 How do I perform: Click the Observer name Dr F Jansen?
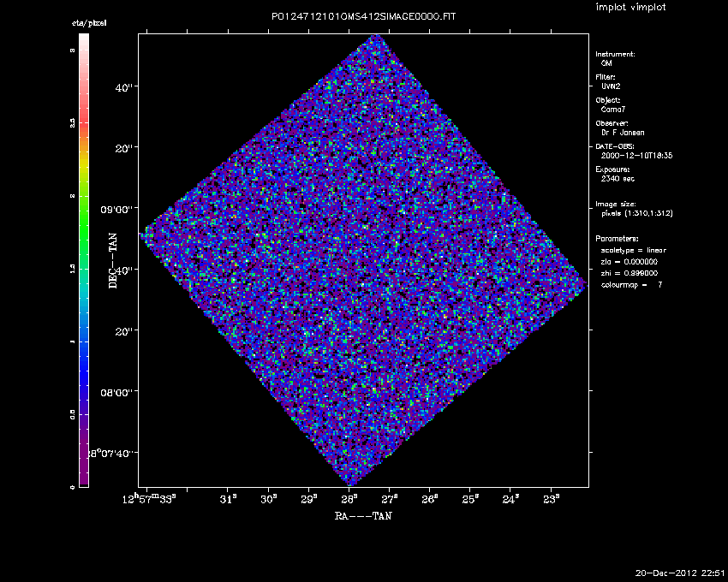tap(624, 133)
